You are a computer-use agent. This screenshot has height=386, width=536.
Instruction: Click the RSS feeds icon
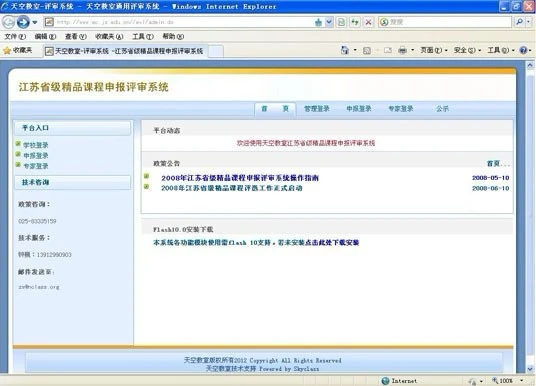(367, 51)
